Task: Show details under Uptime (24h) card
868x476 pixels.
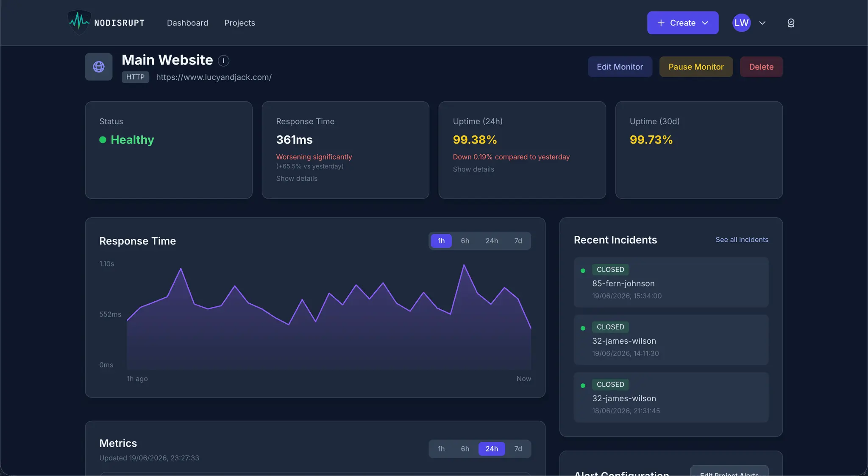Action: point(473,169)
